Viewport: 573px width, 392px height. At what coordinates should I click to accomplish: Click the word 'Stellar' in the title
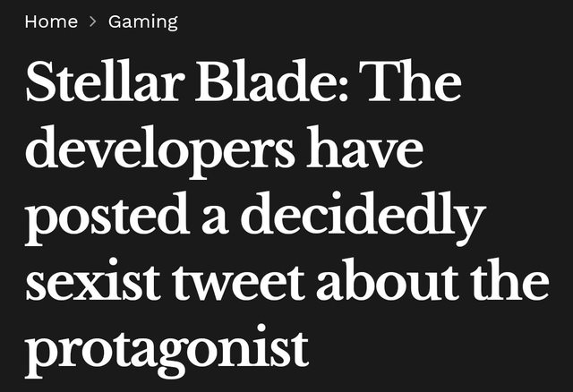click(103, 81)
